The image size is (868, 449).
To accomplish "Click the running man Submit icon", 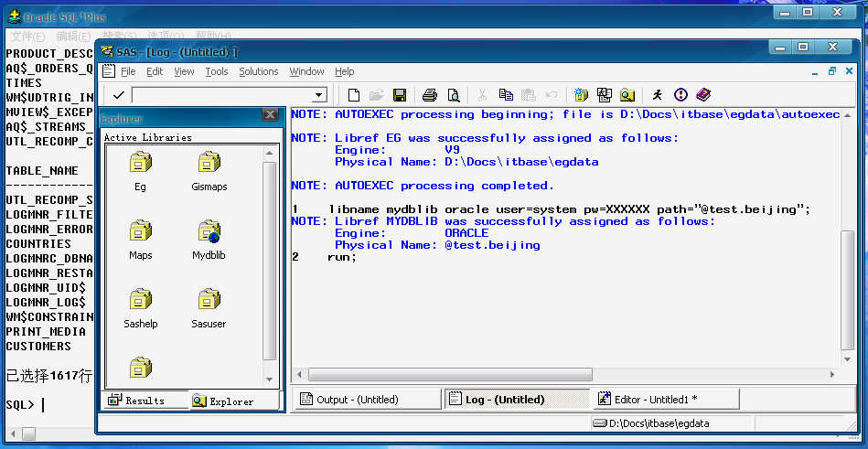I will pyautogui.click(x=657, y=95).
